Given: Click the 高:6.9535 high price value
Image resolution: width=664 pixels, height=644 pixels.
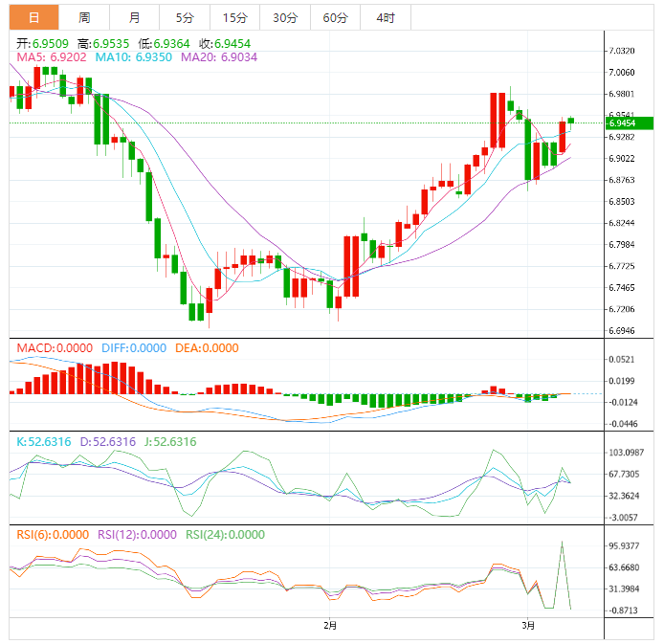Looking at the screenshot, I should coord(103,44).
